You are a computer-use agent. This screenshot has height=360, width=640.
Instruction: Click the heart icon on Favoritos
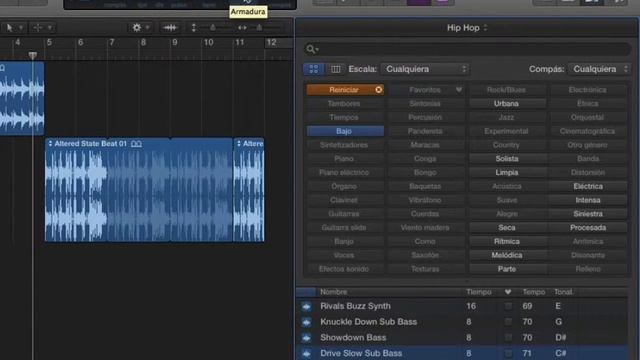459,90
